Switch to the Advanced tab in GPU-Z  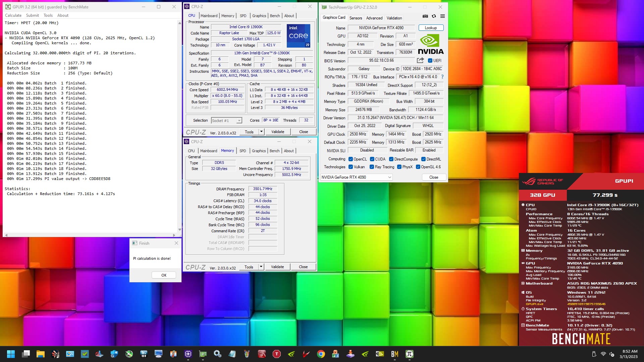[374, 18]
